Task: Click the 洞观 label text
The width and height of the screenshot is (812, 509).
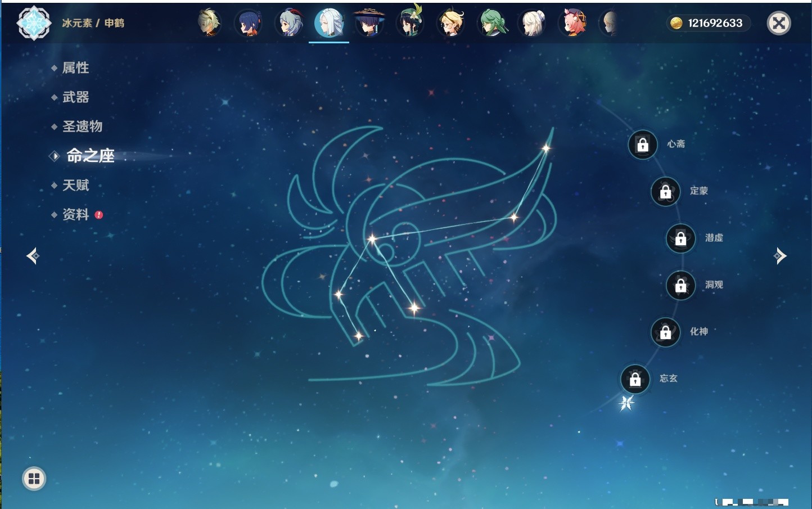Action: click(x=714, y=285)
